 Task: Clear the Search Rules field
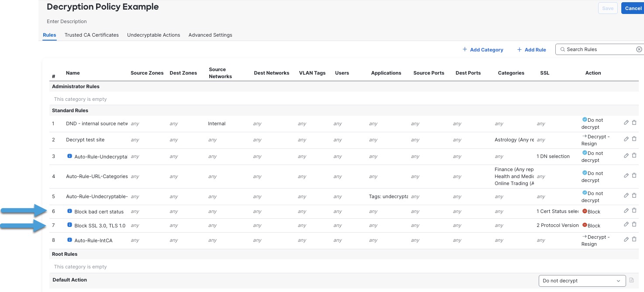[639, 49]
